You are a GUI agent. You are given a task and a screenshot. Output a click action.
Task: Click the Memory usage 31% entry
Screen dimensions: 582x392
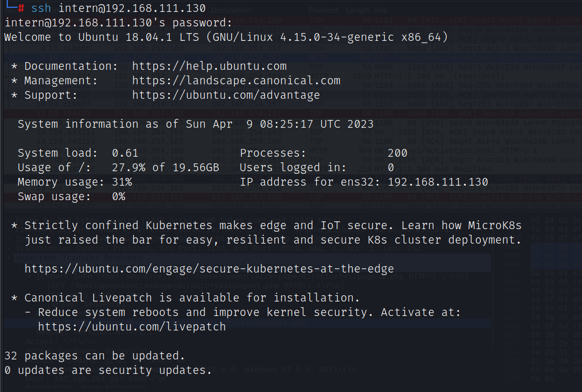[x=74, y=182]
